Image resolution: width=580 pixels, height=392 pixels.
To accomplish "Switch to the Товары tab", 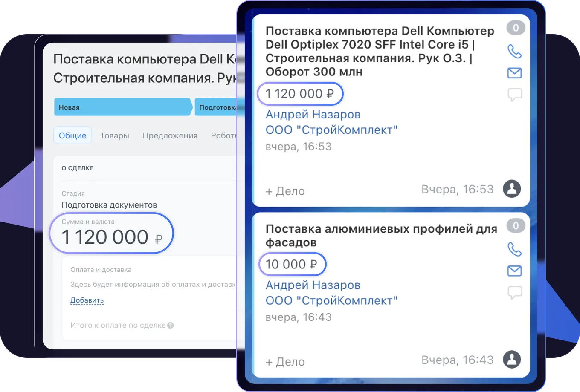I will [114, 135].
